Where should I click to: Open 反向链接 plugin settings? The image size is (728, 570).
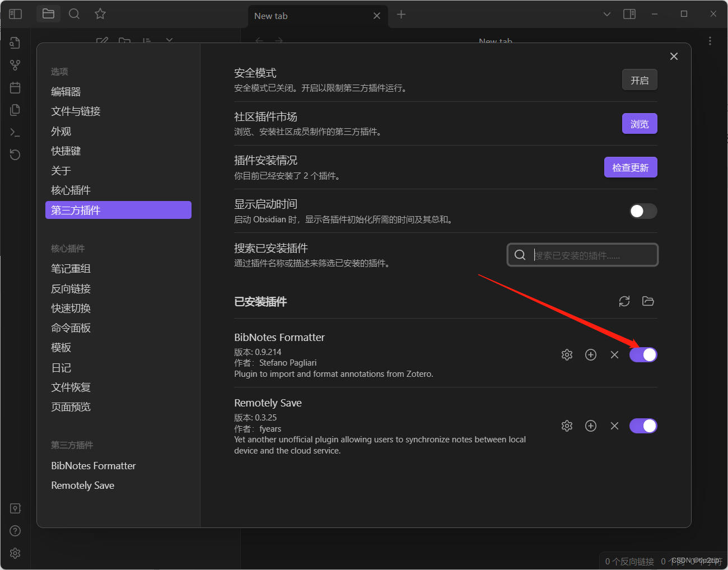pyautogui.click(x=118, y=289)
